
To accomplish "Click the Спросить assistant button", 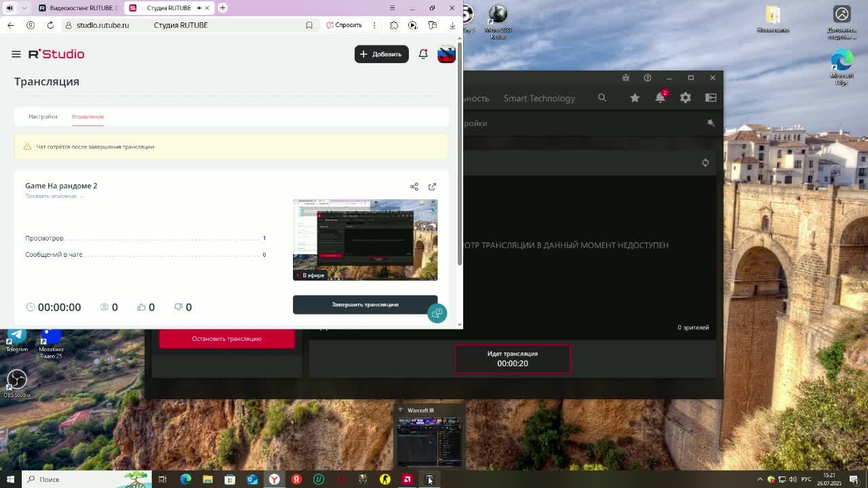I will [344, 25].
